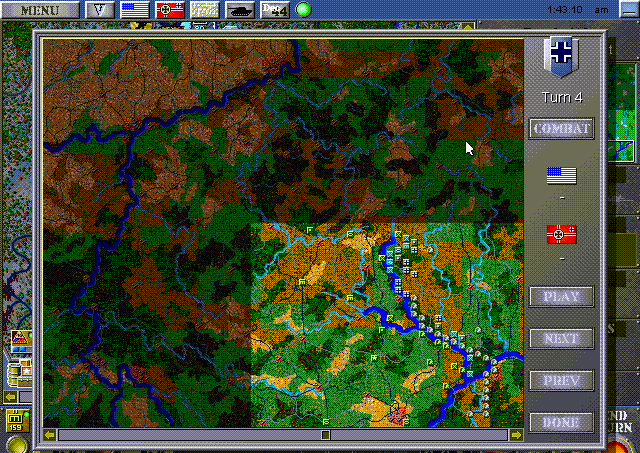Viewport: 640px width, 453px height.
Task: Select the German flag icon in toolbar
Action: 169,10
